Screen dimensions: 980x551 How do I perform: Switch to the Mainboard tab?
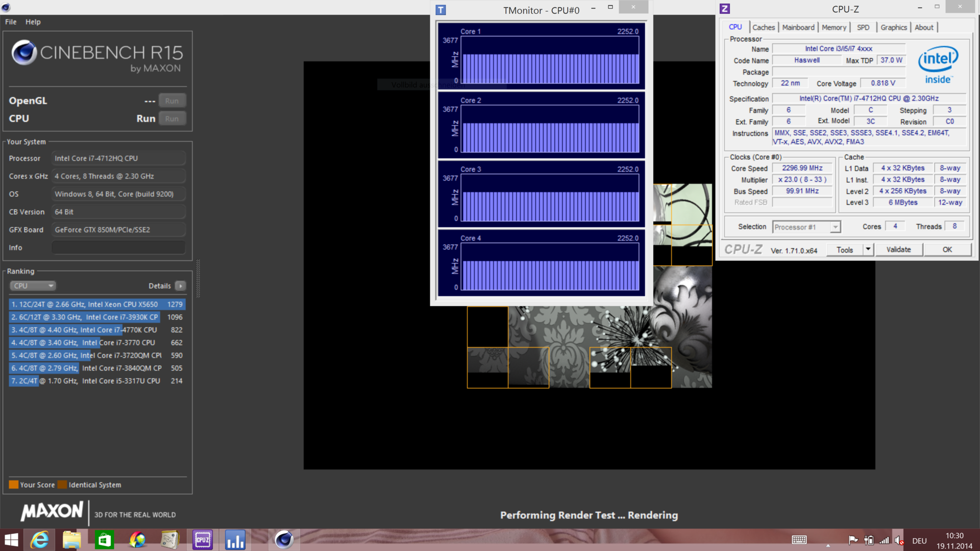[x=798, y=28]
